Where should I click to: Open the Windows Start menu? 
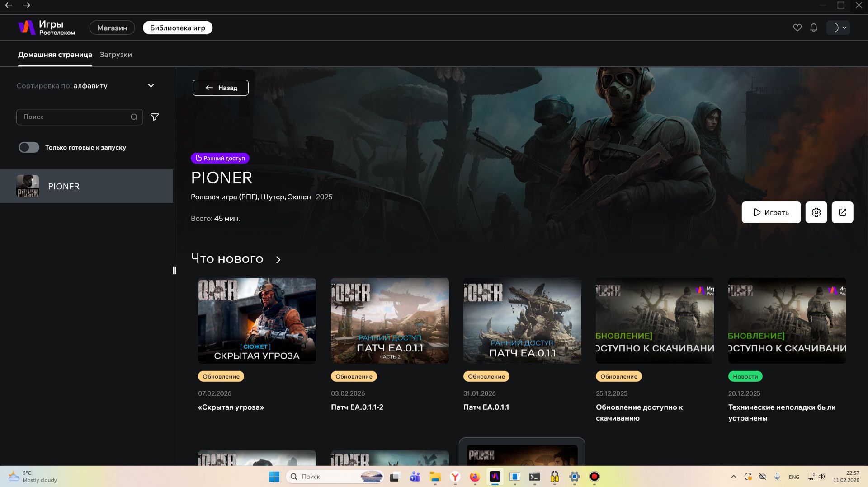pos(274,477)
